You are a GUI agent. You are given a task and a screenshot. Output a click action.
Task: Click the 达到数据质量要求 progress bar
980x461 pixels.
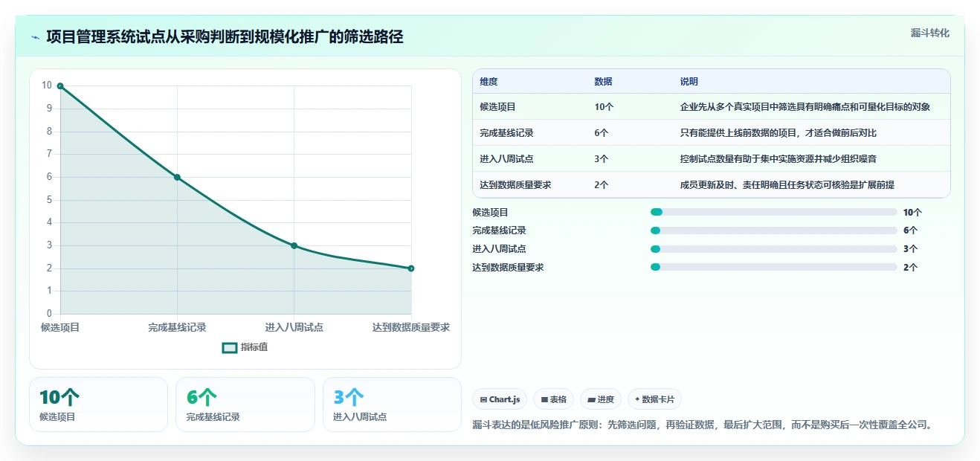(x=773, y=267)
